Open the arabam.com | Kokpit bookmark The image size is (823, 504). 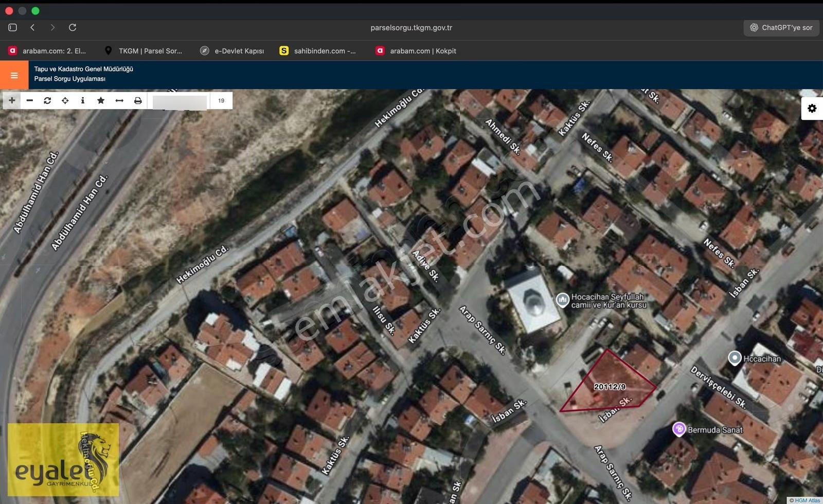[x=416, y=51]
